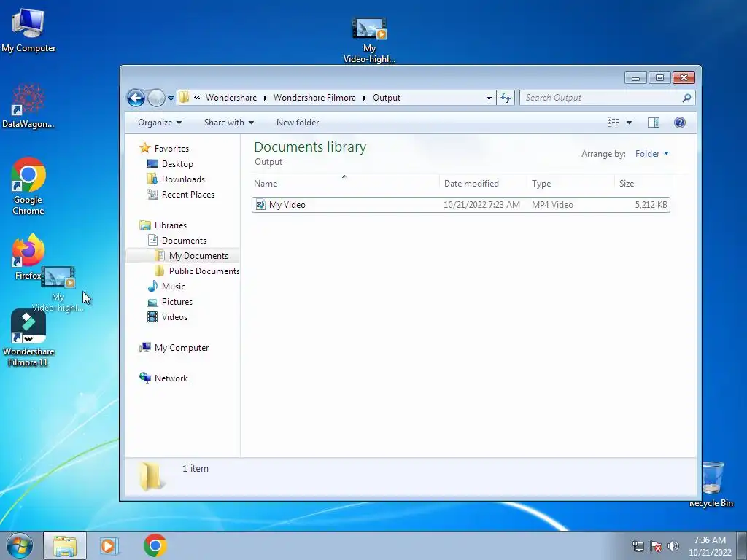Sort by Name column header
Viewport: 747px width, 560px height.
point(345,183)
